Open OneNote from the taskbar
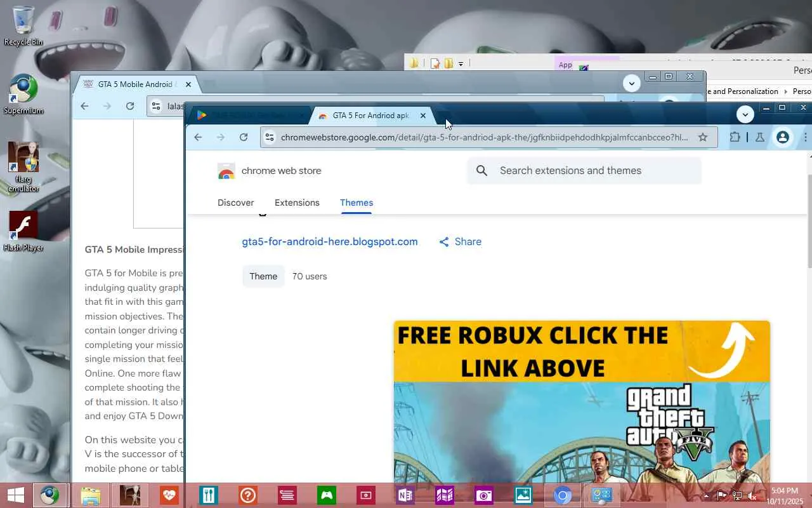 click(x=405, y=495)
